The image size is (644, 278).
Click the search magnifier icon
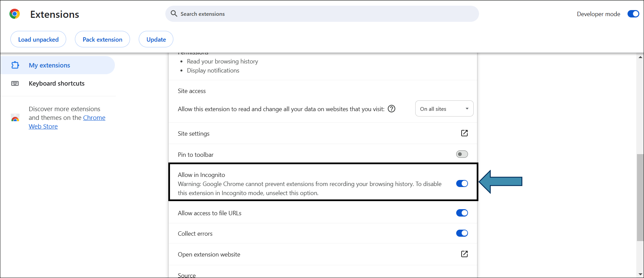coord(174,14)
